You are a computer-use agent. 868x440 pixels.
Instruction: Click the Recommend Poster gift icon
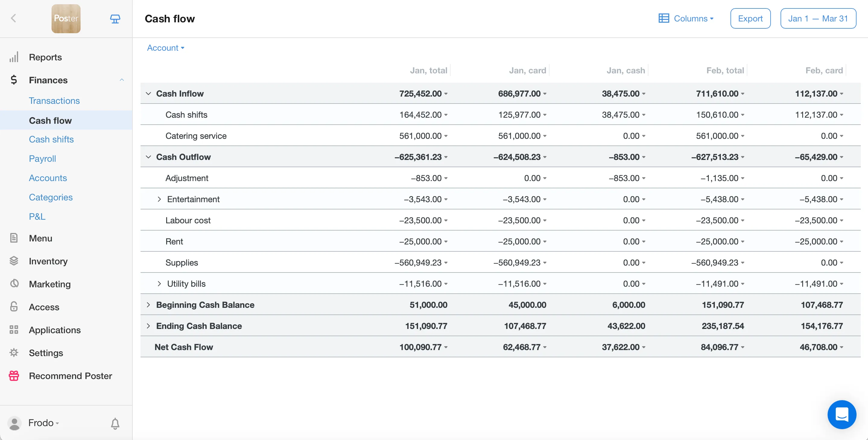[14, 376]
